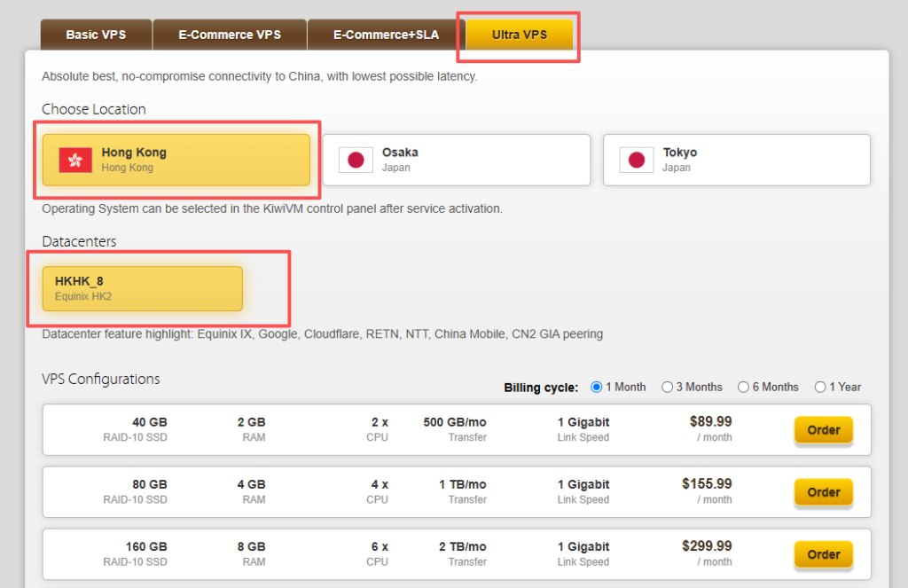
Task: Choose the 6 Months billing option
Action: click(x=744, y=387)
